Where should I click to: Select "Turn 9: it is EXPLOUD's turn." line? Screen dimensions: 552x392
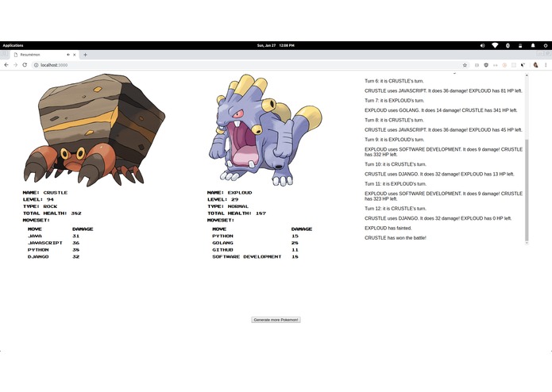coord(394,140)
